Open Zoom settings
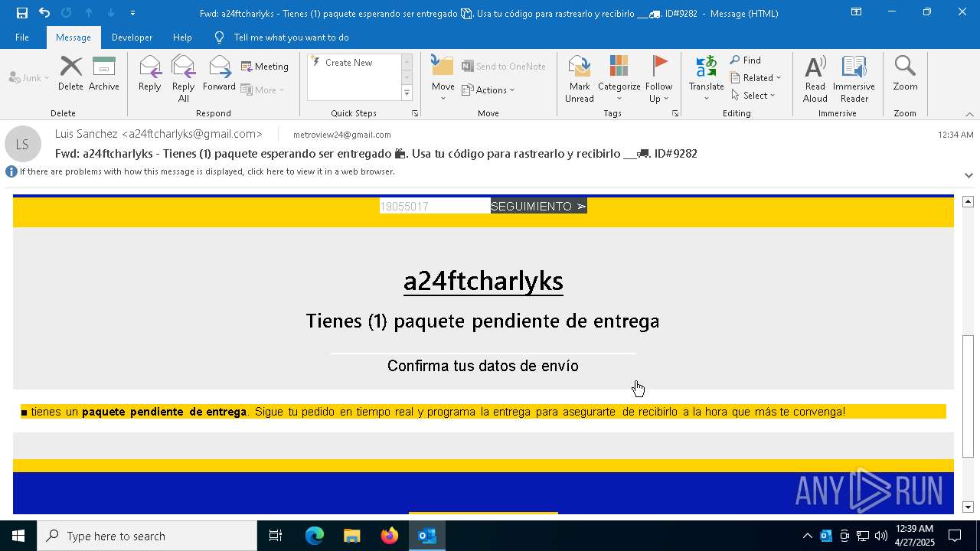The height and width of the screenshot is (551, 980). 905,74
